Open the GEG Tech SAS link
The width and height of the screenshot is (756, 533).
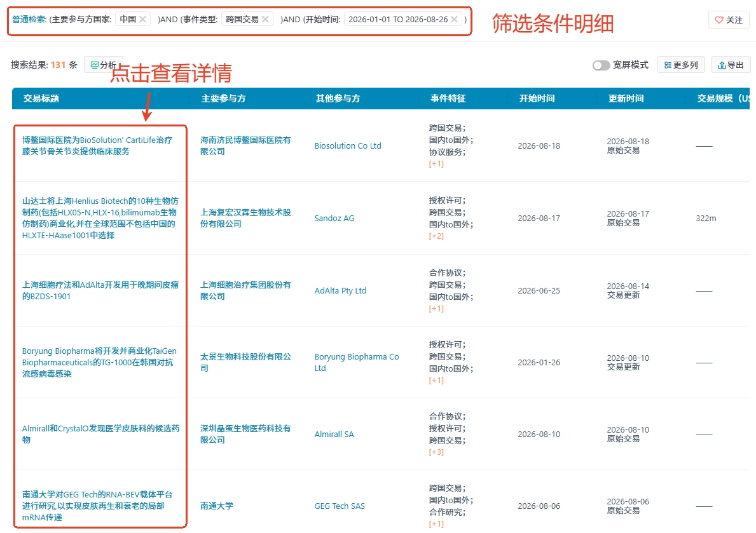point(340,506)
